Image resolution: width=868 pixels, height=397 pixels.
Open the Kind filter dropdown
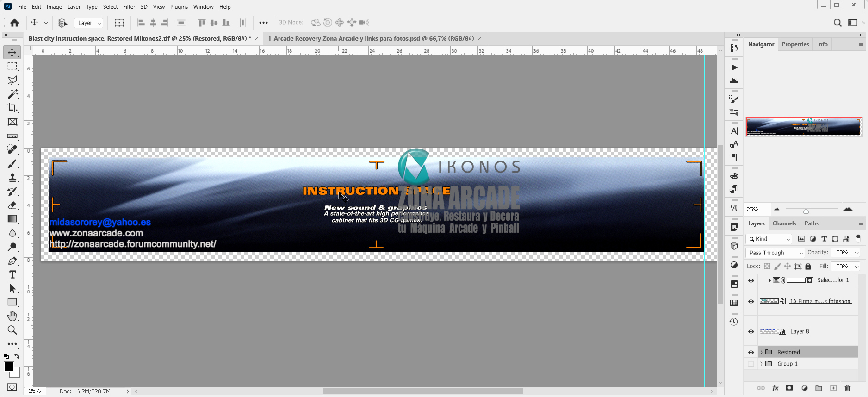(x=769, y=239)
